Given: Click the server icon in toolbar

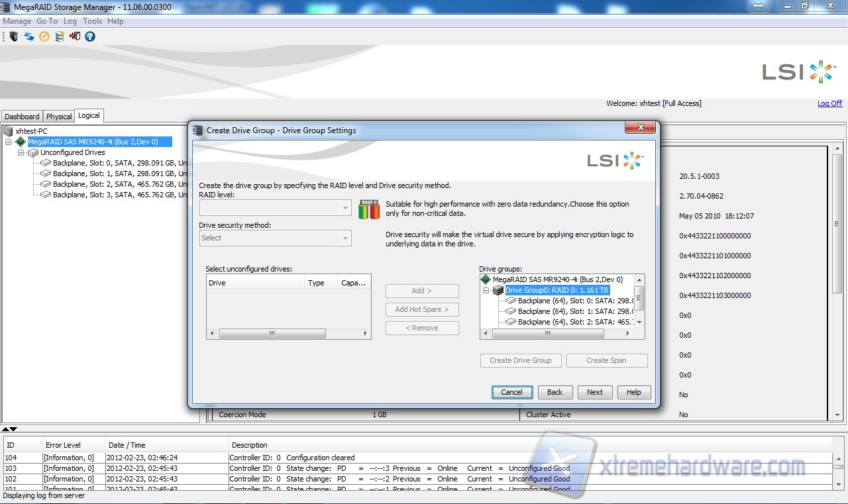Looking at the screenshot, I should click(x=13, y=36).
